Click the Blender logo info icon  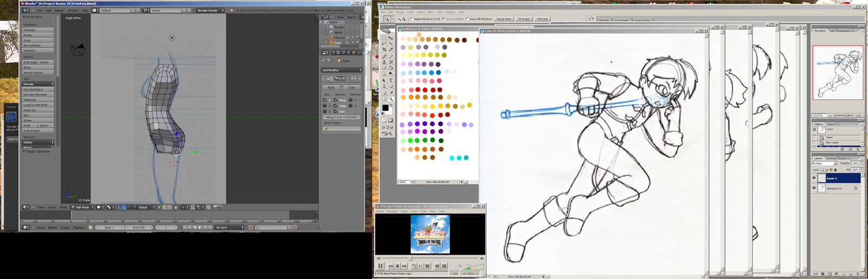coord(231,10)
